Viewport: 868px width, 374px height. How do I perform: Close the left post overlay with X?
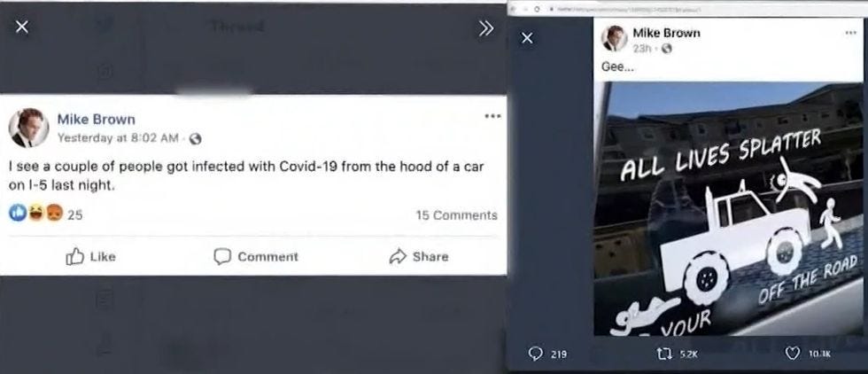pyautogui.click(x=21, y=27)
